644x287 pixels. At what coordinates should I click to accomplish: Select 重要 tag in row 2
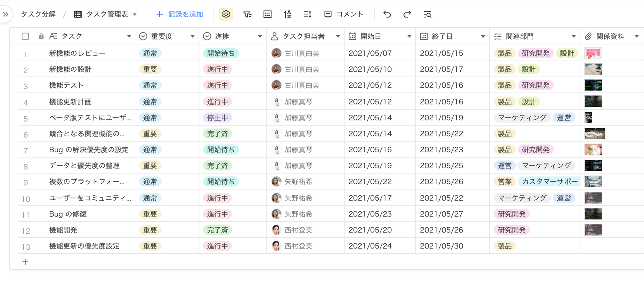[150, 69]
